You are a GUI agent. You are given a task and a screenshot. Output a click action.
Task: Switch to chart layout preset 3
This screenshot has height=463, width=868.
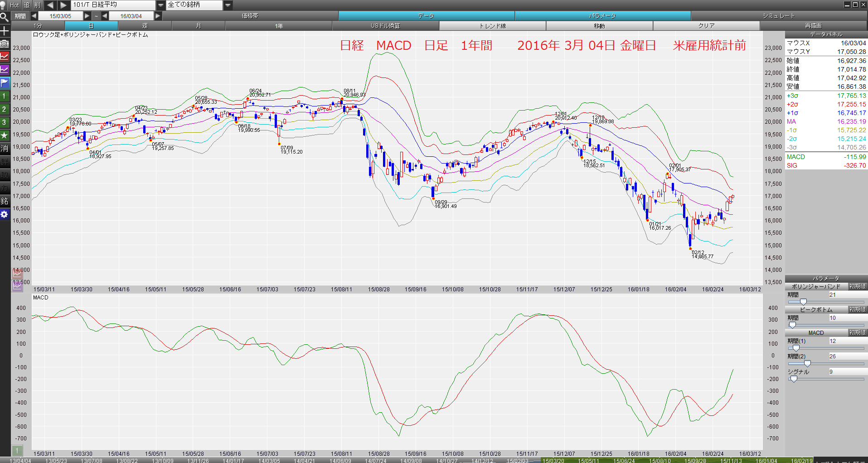coord(5,122)
